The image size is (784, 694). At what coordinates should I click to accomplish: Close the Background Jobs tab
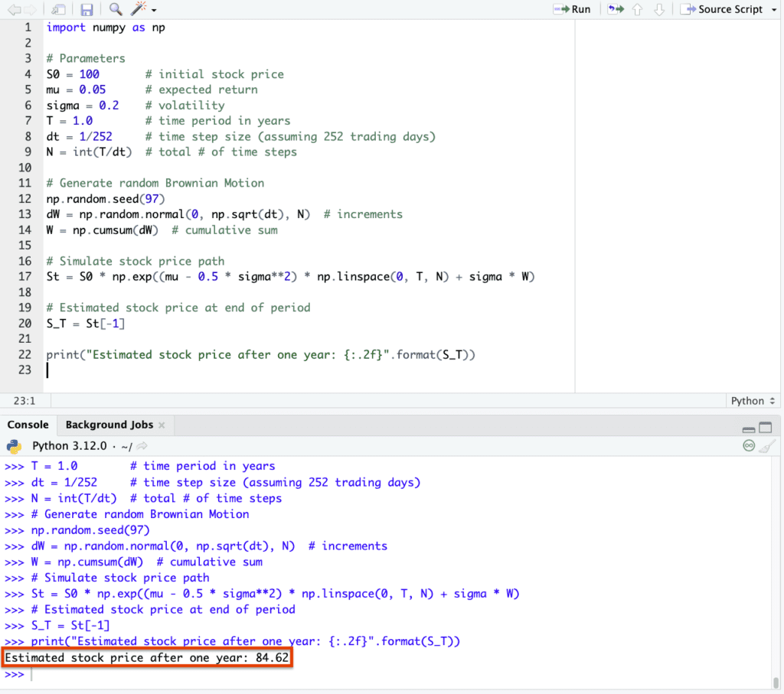[x=162, y=425]
